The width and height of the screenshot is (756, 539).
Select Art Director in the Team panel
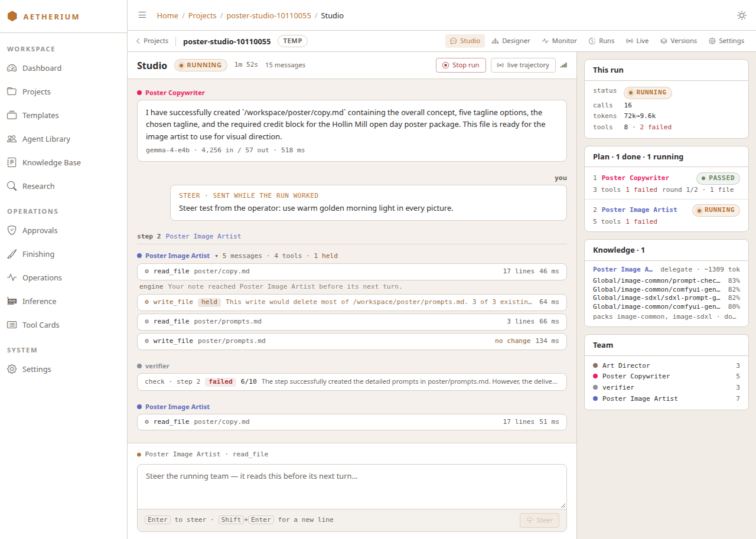[666, 365]
